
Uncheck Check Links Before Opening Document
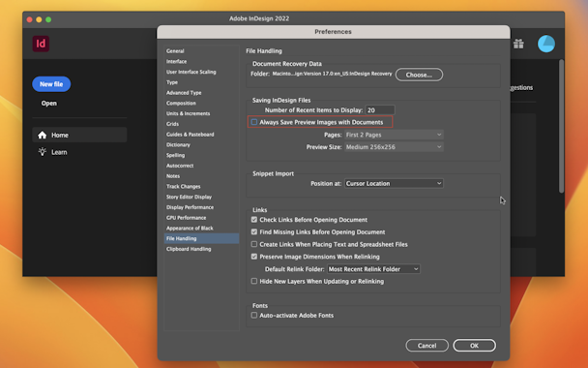(254, 220)
